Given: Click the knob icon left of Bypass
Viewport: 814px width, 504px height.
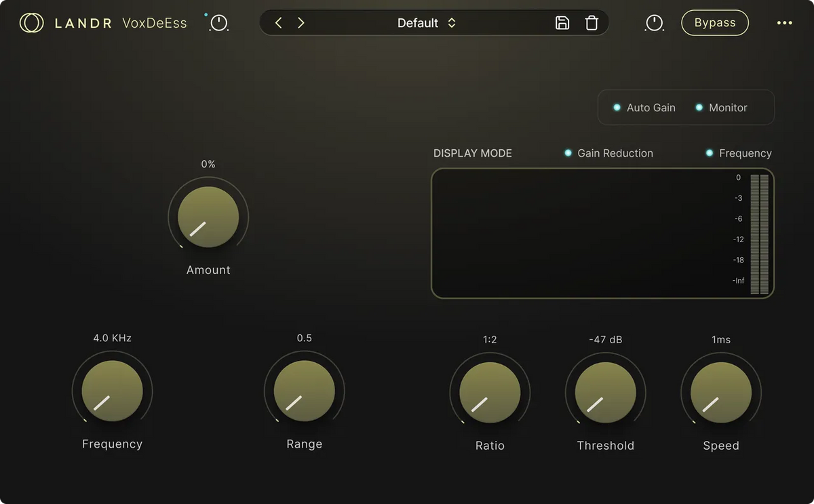Looking at the screenshot, I should pos(654,23).
